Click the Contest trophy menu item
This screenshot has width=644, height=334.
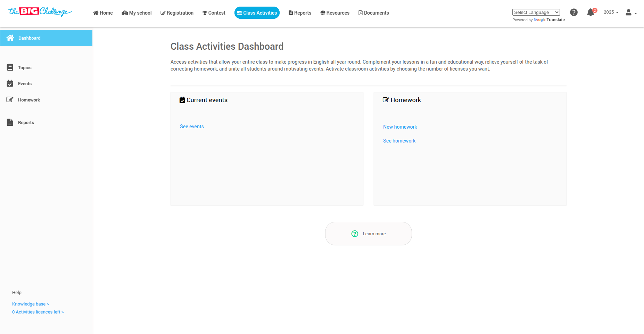(214, 13)
